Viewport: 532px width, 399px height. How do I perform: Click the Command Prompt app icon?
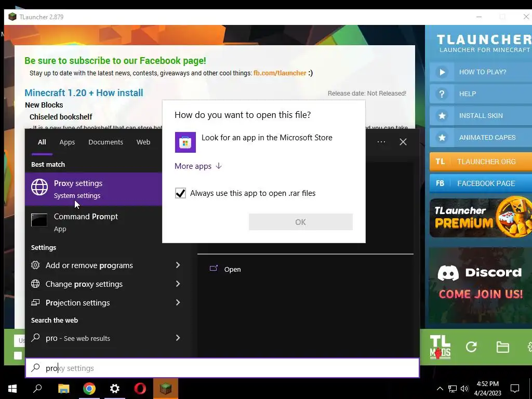[x=39, y=220]
